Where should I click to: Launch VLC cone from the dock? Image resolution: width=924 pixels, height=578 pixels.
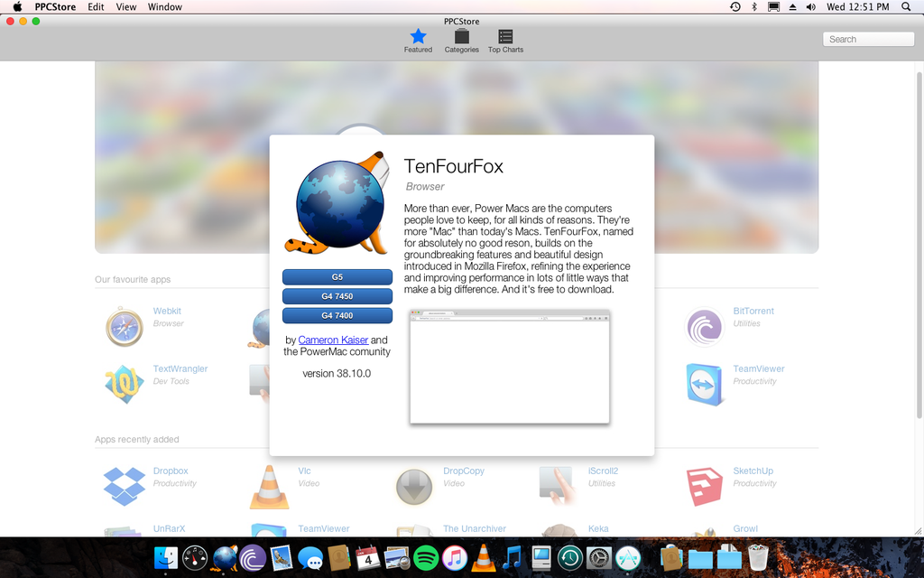[x=484, y=557]
